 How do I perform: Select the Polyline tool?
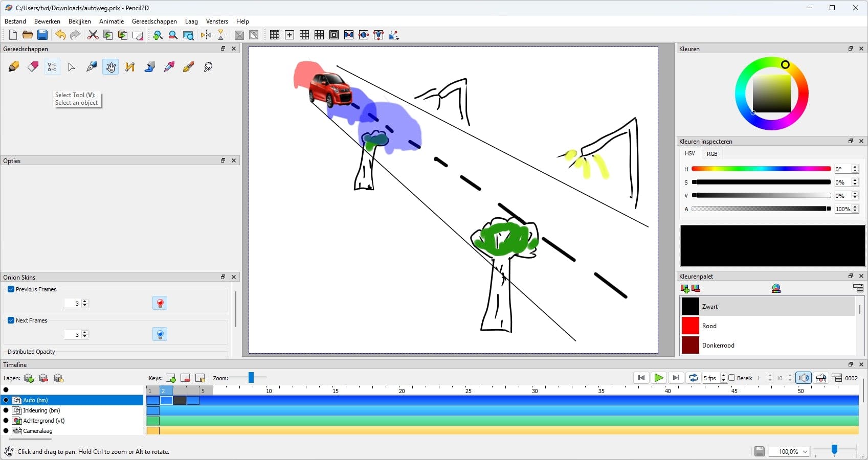click(130, 67)
